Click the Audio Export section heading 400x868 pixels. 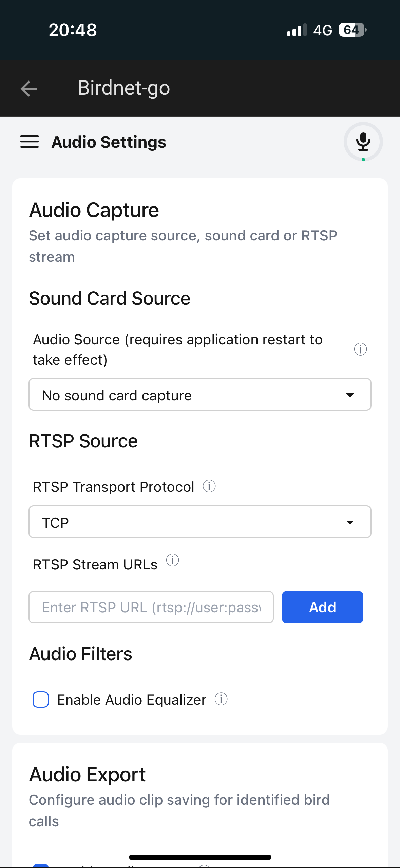[88, 775]
